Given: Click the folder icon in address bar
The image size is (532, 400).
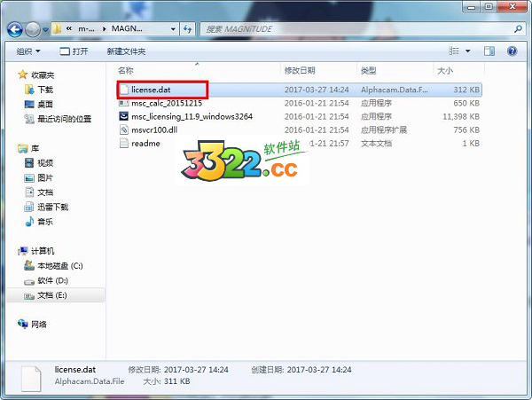Looking at the screenshot, I should (57, 29).
